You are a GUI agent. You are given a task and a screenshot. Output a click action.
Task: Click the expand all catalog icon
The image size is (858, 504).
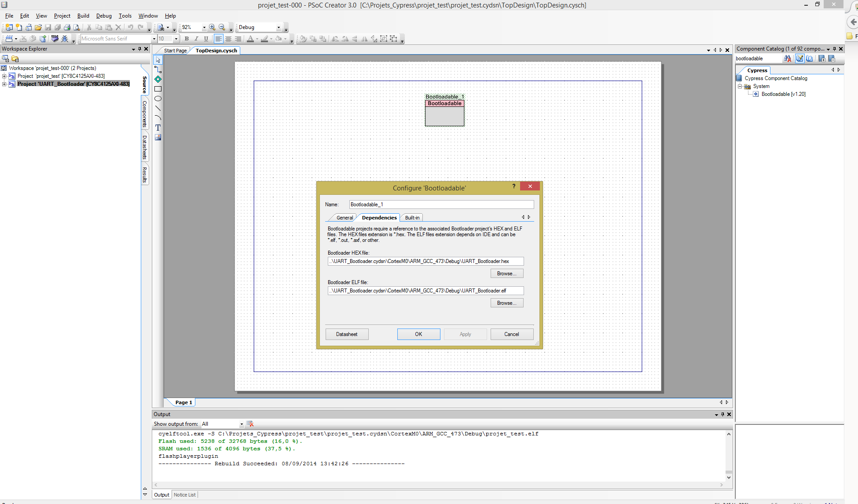click(821, 58)
